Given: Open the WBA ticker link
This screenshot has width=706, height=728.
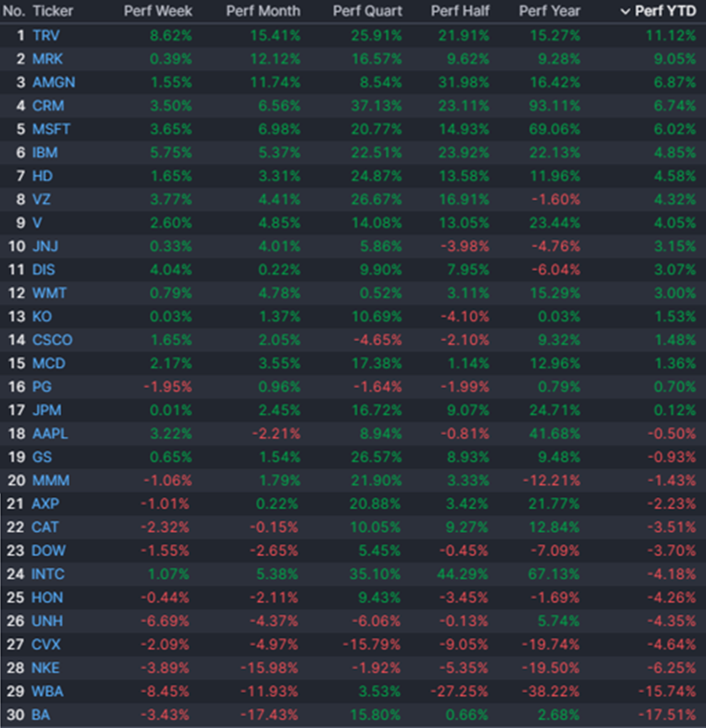Looking at the screenshot, I should 48,691.
